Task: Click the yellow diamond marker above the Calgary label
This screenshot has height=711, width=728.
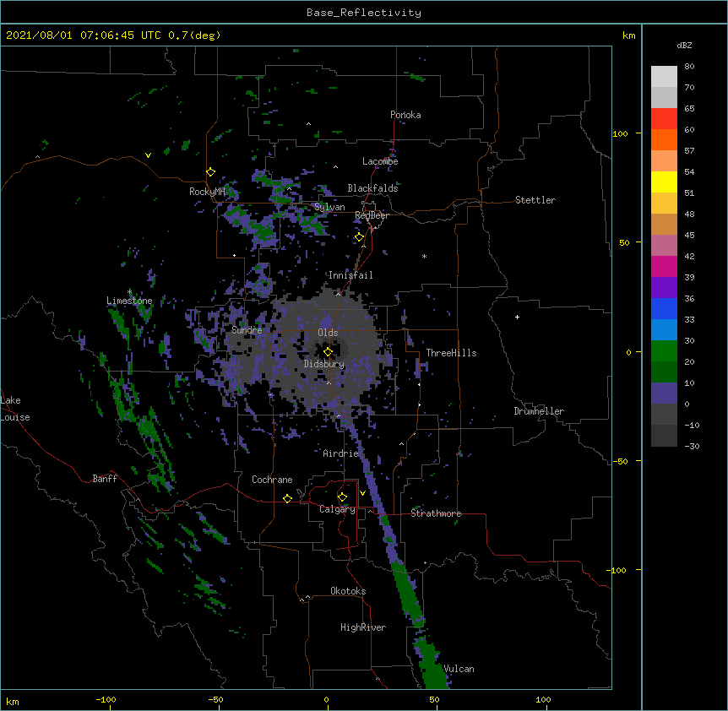Action: [342, 497]
